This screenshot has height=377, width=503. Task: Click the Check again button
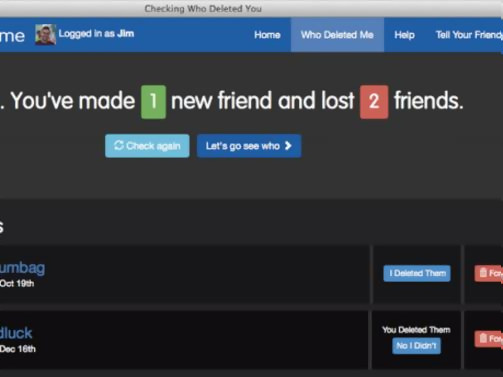click(147, 146)
